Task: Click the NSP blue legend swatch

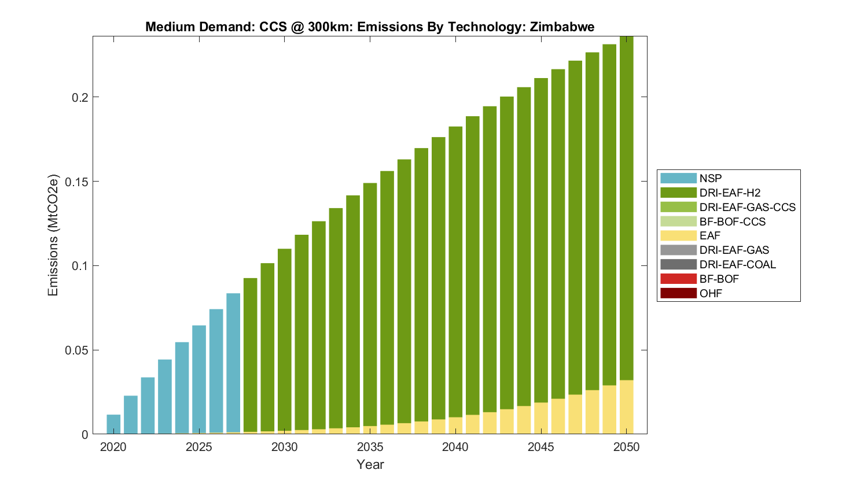Action: 678,178
